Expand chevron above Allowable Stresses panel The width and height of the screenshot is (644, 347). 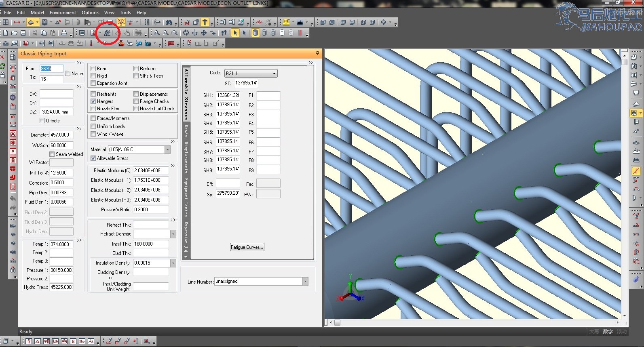(311, 63)
